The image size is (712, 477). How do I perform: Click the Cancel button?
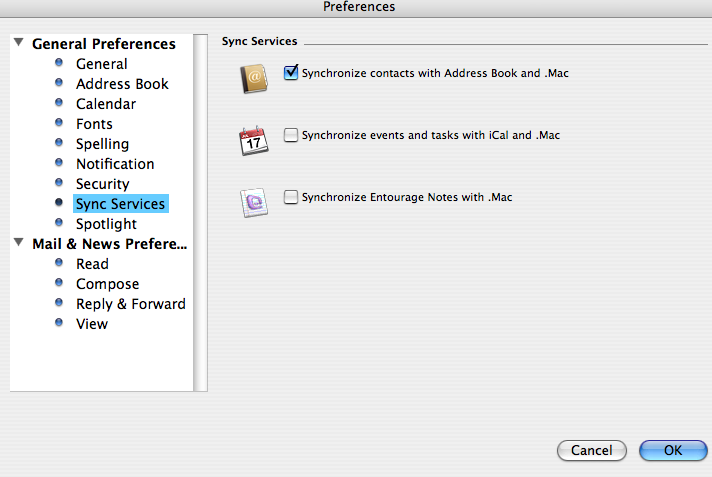pos(592,450)
